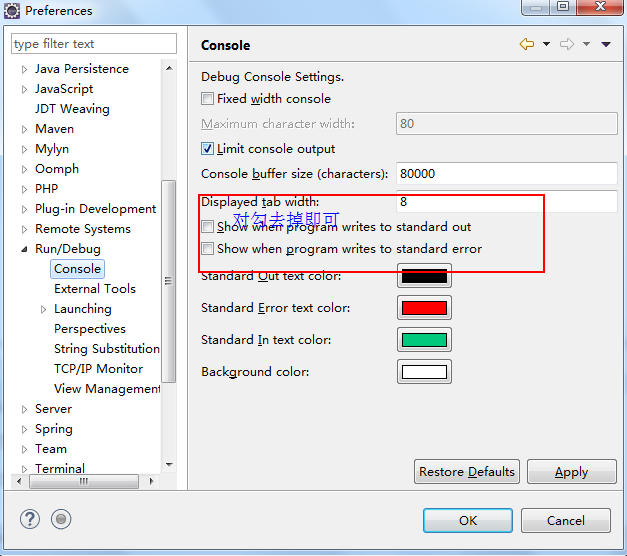Open View Management preferences
Viewport: 627px width, 556px height.
click(x=107, y=389)
